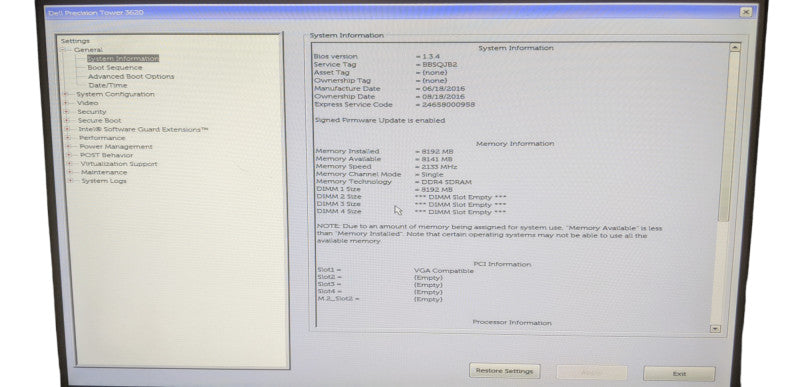This screenshot has width=800, height=387.
Task: Expand the System Configuration node
Action: 65,94
